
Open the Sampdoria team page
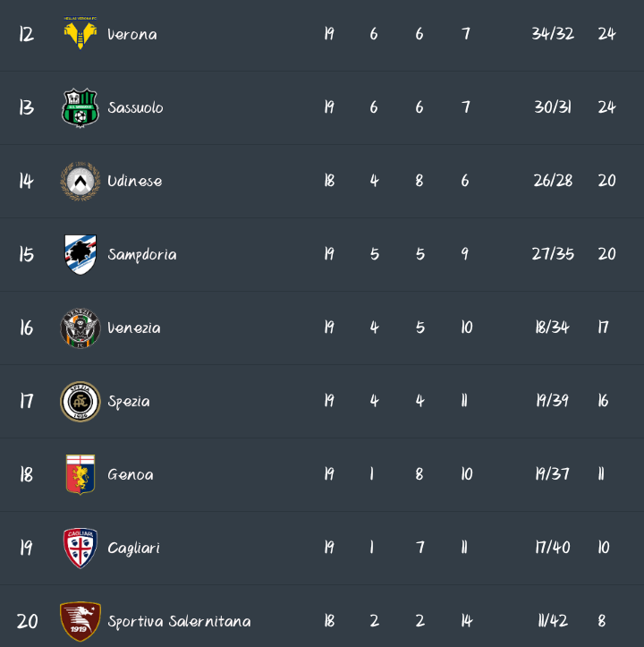[x=142, y=255]
